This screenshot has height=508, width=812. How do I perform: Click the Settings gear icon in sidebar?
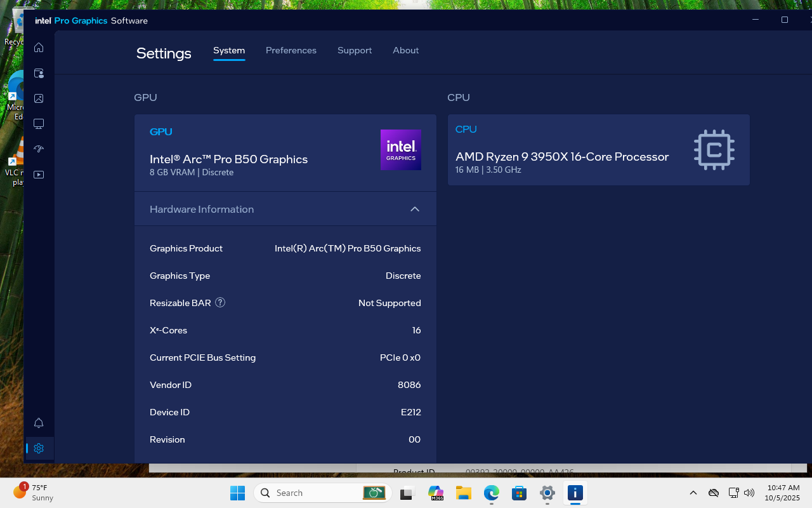pyautogui.click(x=39, y=448)
